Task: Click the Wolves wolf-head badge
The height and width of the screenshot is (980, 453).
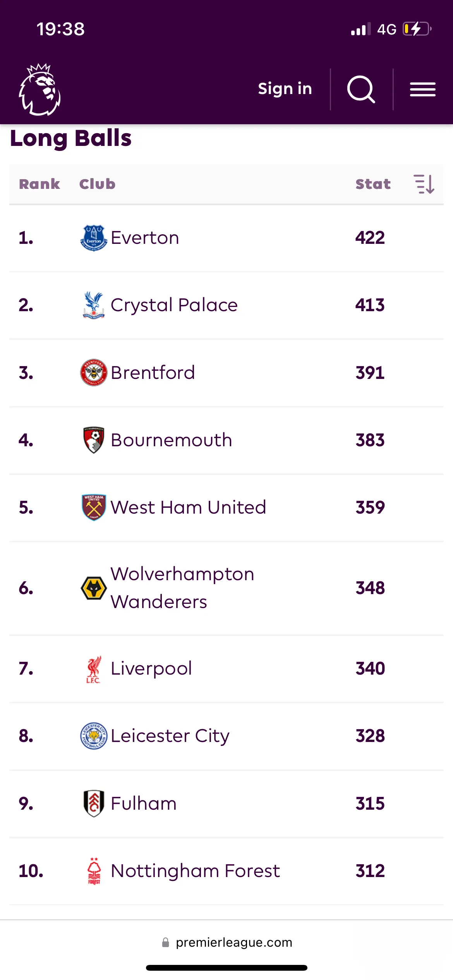Action: coord(94,588)
